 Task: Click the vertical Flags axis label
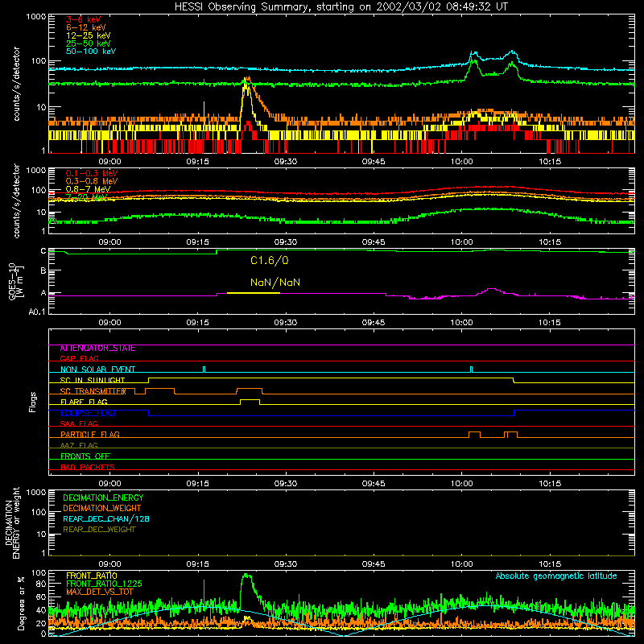coord(32,402)
